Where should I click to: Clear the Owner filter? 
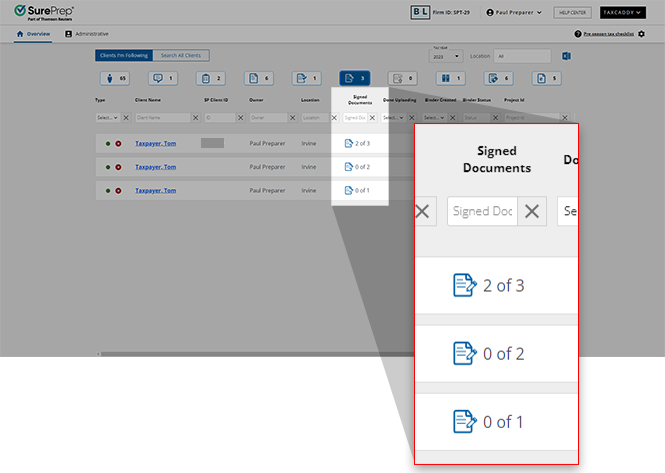292,118
